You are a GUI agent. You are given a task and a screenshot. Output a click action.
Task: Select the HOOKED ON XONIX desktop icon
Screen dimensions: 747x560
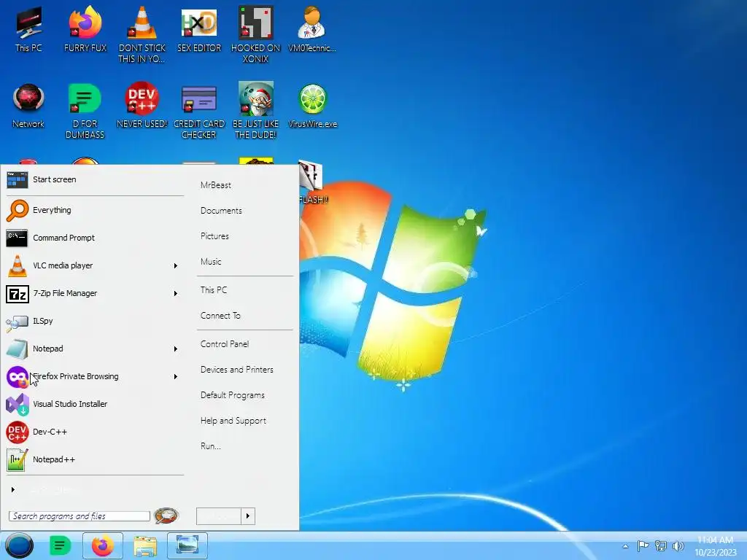tap(256, 34)
